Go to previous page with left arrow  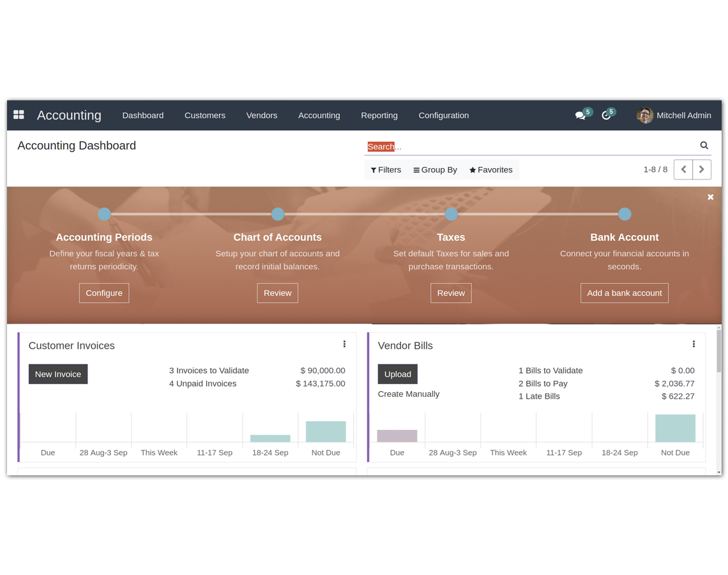pyautogui.click(x=683, y=170)
